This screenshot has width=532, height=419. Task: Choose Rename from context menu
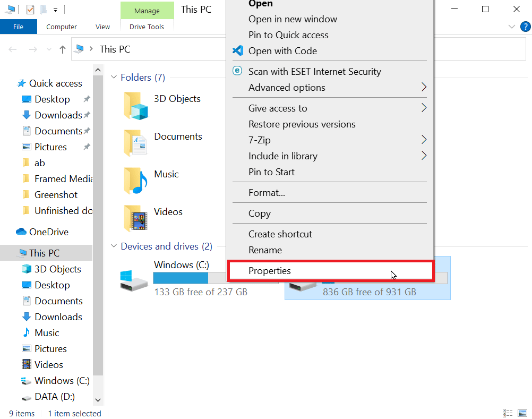click(x=265, y=250)
